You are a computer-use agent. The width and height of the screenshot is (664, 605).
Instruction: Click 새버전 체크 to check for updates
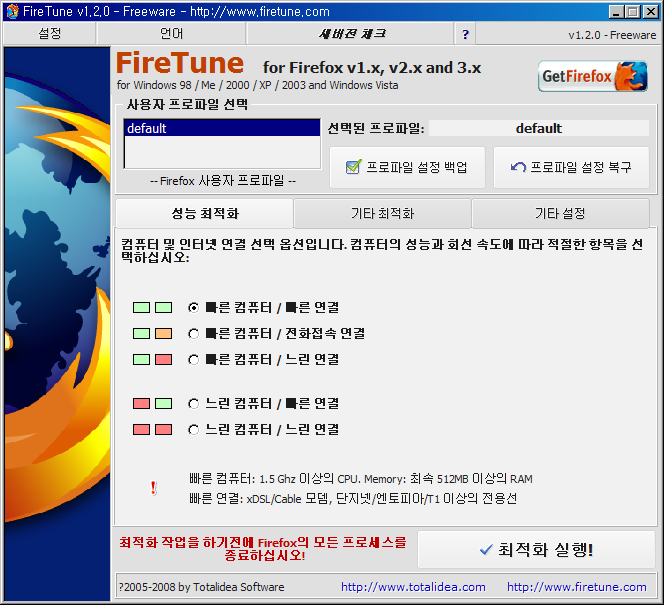tap(351, 33)
